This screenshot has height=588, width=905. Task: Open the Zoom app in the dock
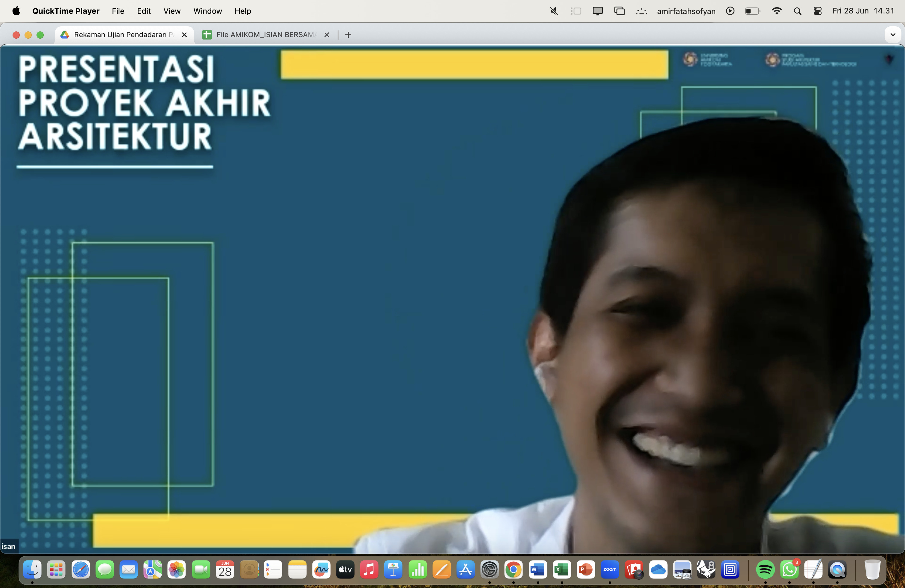click(x=610, y=569)
